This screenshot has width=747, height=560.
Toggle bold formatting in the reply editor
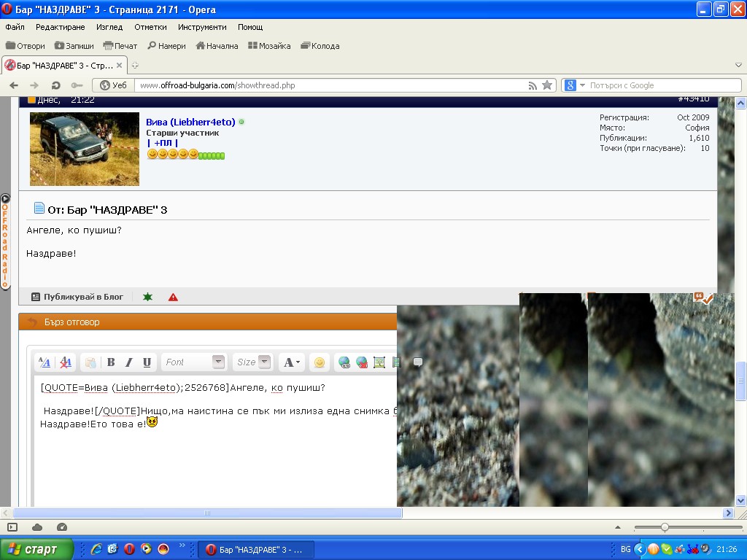coord(111,362)
